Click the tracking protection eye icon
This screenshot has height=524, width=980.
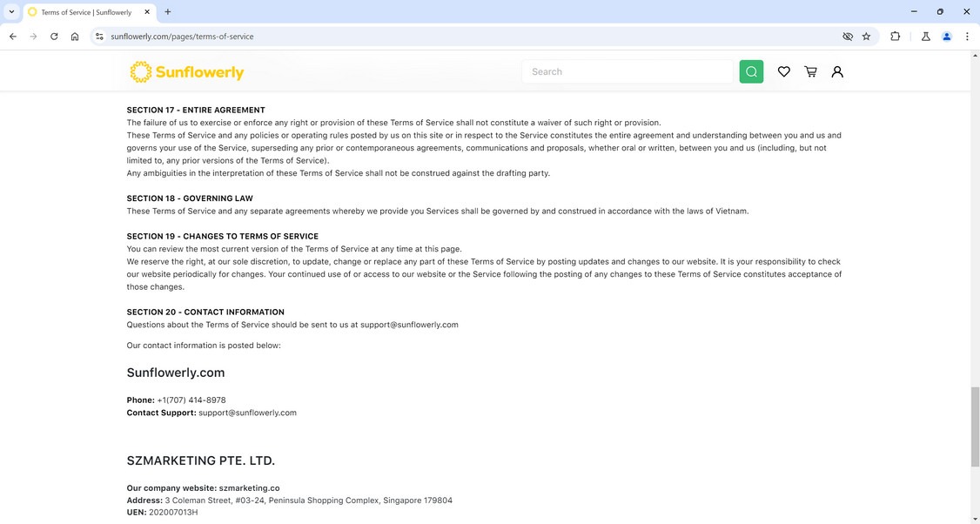(x=847, y=37)
